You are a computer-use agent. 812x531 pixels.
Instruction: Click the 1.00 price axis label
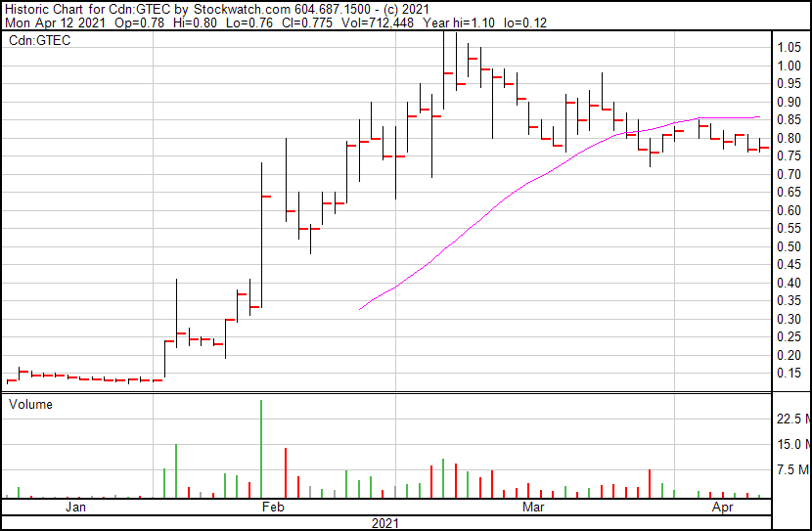(789, 66)
